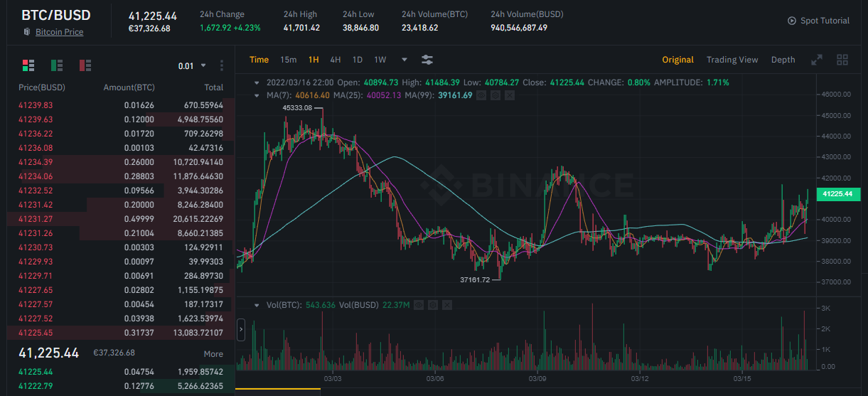This screenshot has height=396, width=868.
Task: Open order book more options menu
Action: (222, 65)
